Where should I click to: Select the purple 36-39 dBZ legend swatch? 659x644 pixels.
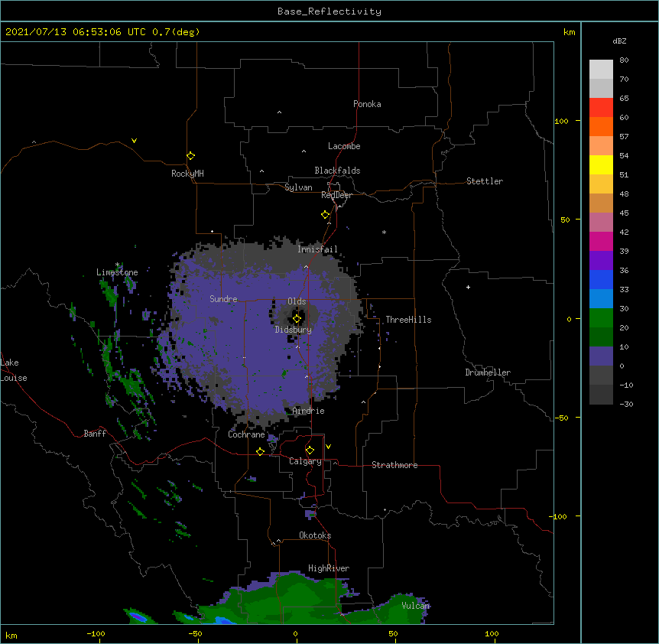click(x=601, y=261)
